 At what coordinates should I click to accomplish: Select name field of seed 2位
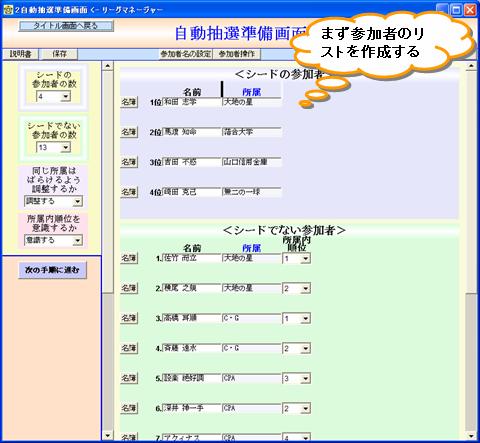(192, 132)
